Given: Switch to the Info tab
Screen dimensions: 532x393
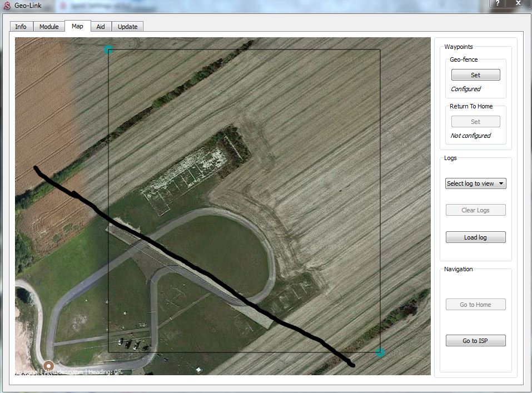Looking at the screenshot, I should (21, 27).
